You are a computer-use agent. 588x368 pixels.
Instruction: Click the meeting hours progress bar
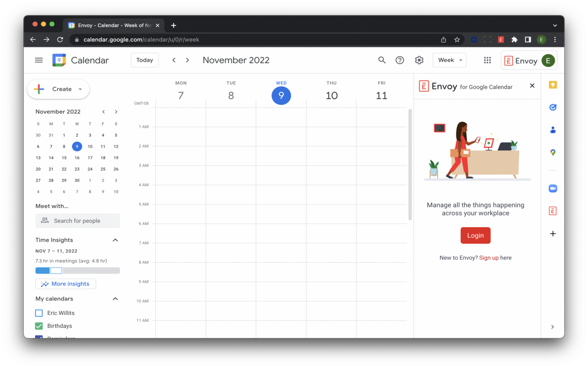point(78,270)
